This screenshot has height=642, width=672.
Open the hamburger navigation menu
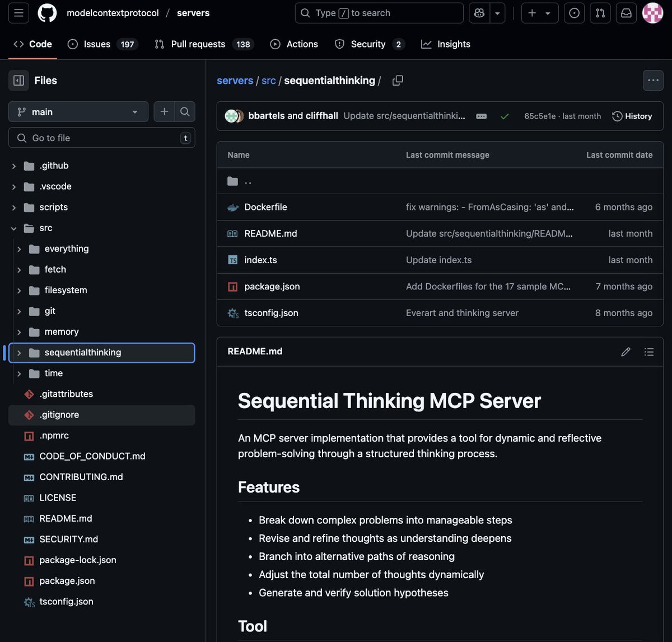point(18,13)
